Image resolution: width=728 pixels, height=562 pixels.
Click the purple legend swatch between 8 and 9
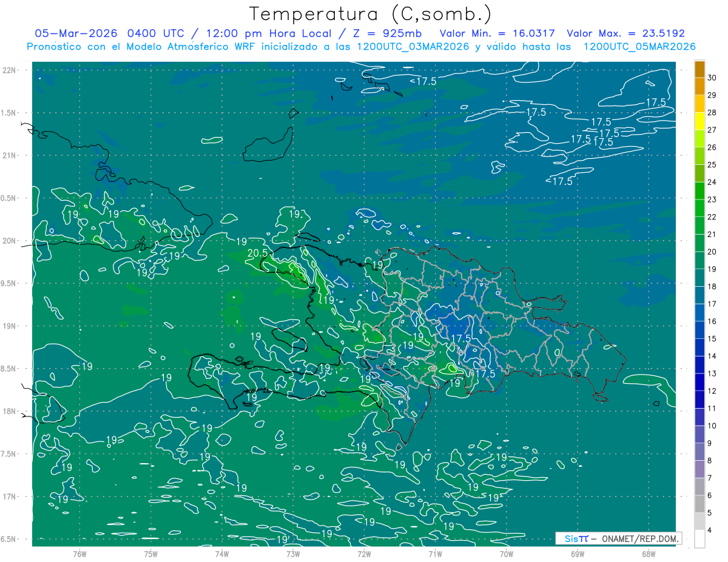click(x=699, y=452)
